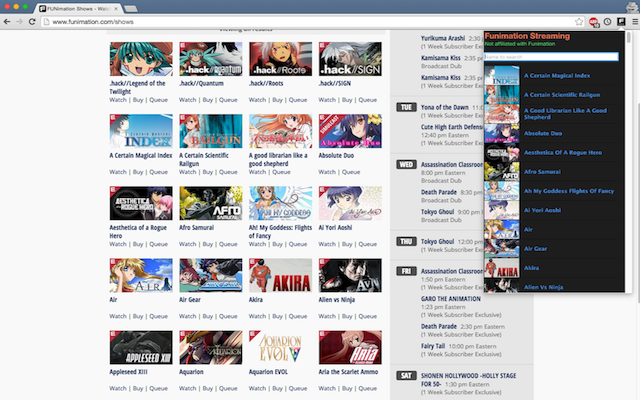Click Queue under Air Gear
Screen dimensions: 640x400
coord(228,316)
